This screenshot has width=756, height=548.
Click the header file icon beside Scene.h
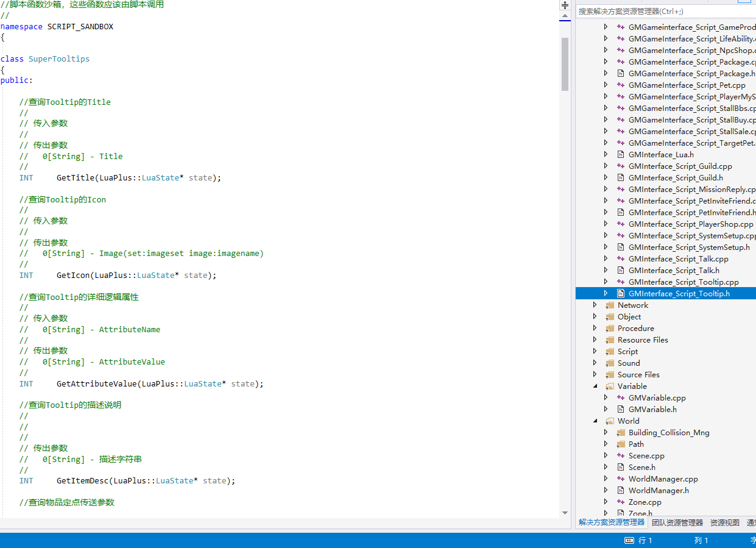(x=621, y=468)
